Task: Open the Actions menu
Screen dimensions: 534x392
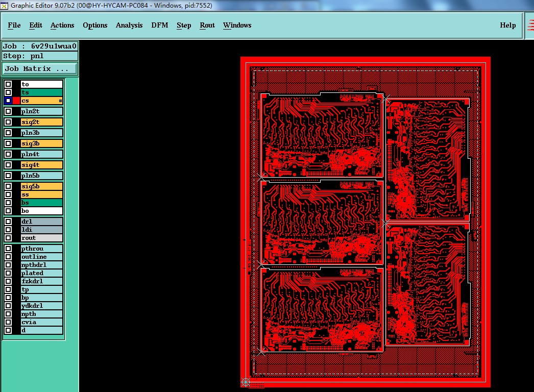Action: point(62,25)
